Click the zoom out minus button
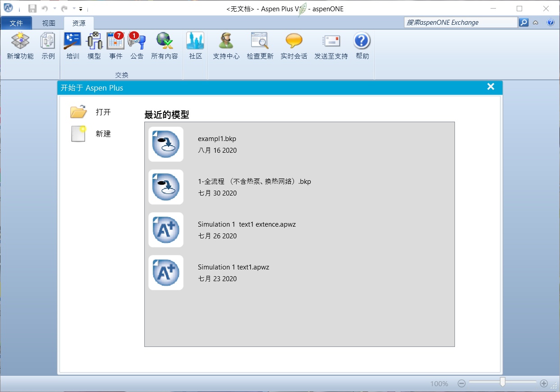Screen dimensions: 560x392 (x=461, y=383)
